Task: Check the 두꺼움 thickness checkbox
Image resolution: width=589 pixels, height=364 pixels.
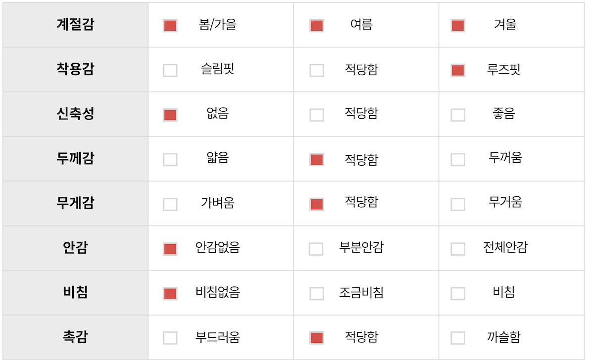Action: [458, 160]
